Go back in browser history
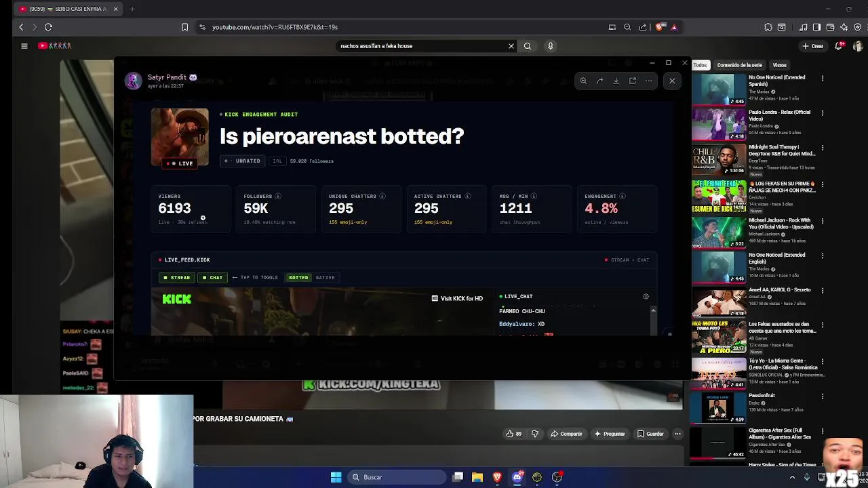Image resolution: width=868 pixels, height=488 pixels. pos(21,27)
